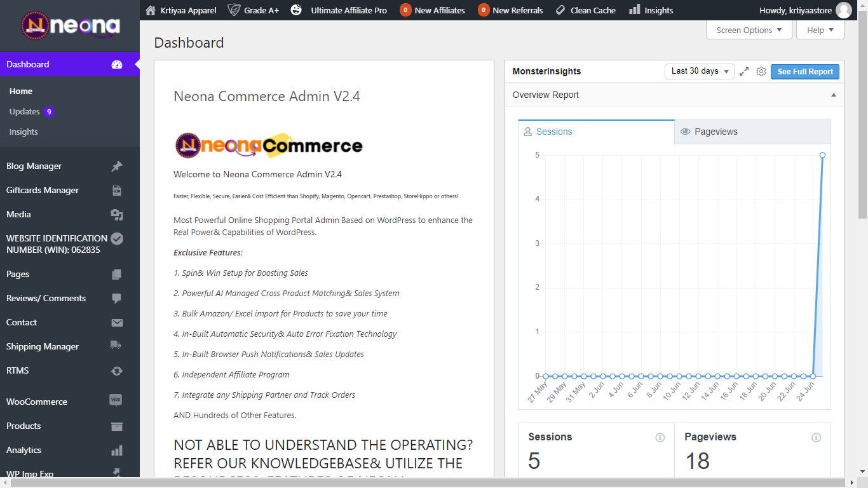Click the chart data point at 5 sessions

click(822, 155)
